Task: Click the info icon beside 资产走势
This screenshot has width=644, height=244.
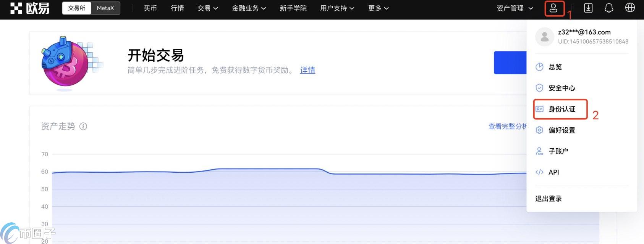Action: coord(83,127)
